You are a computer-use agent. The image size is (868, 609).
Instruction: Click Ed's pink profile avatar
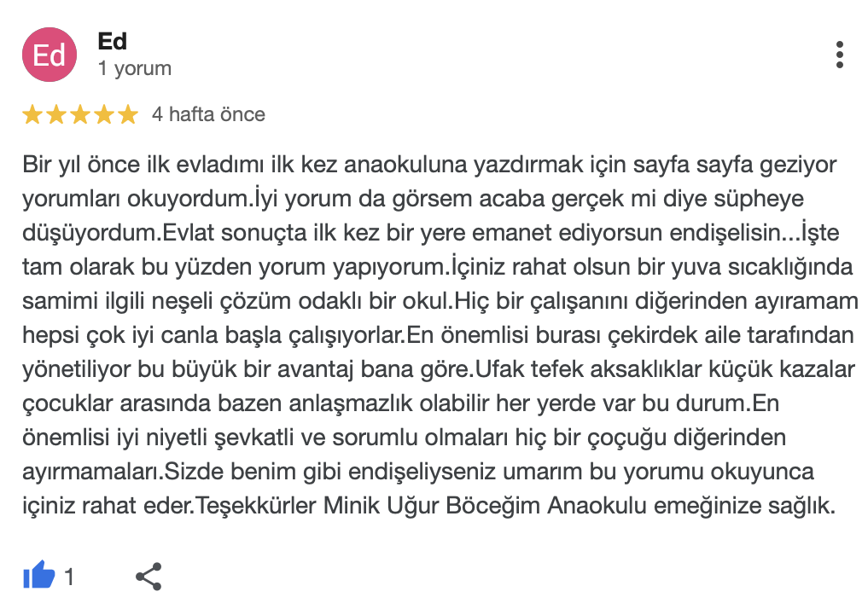50,54
